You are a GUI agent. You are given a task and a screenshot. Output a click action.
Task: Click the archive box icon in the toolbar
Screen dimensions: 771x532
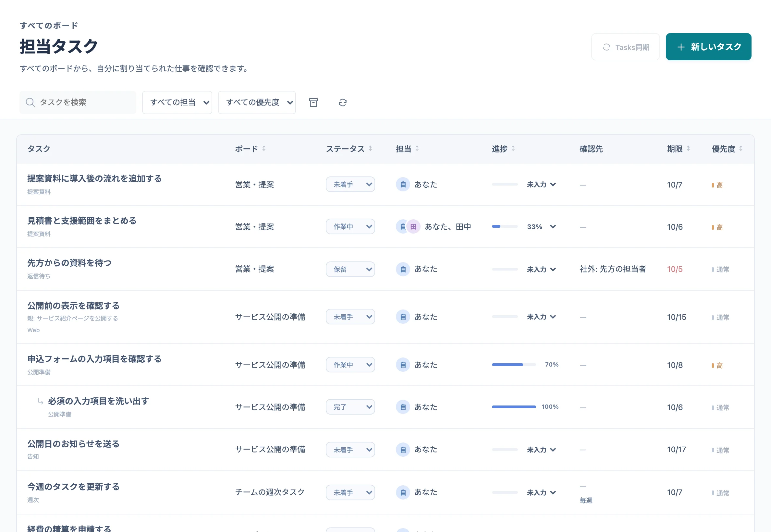[313, 102]
